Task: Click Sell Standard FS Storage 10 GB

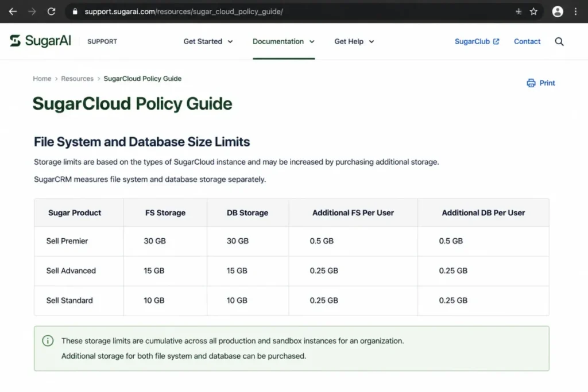Action: (x=154, y=300)
